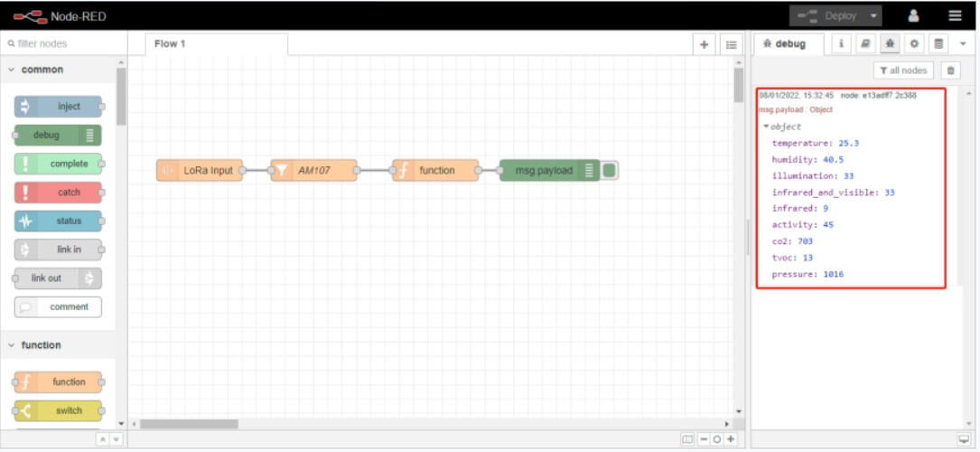Screen dimensions: 980x452
Task: Open configuration nodes gear icon
Action: (914, 43)
